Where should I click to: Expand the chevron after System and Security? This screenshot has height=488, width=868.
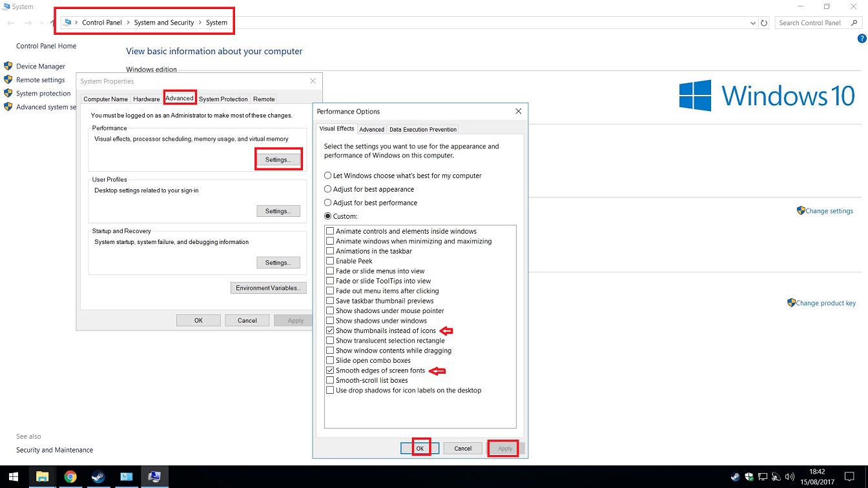200,23
